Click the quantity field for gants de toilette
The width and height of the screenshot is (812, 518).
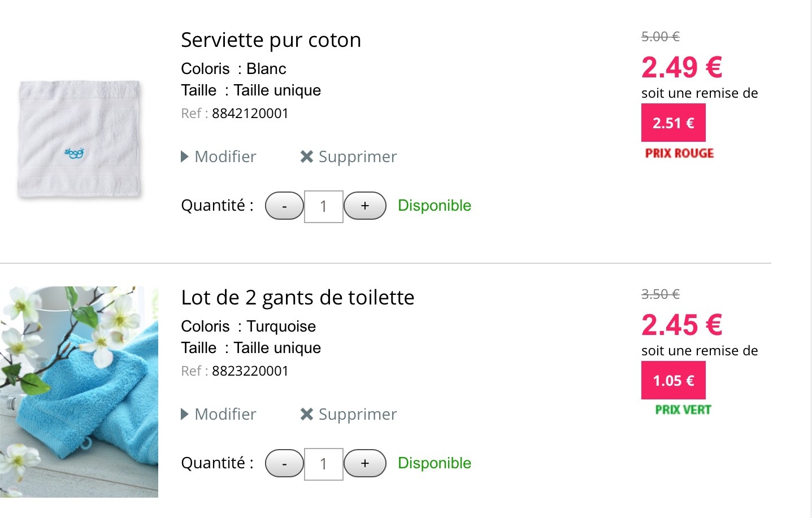click(324, 464)
